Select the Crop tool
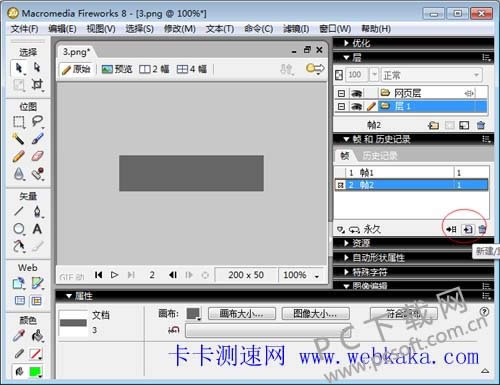Screen dimensions: 500x385 pyautogui.click(x=37, y=84)
